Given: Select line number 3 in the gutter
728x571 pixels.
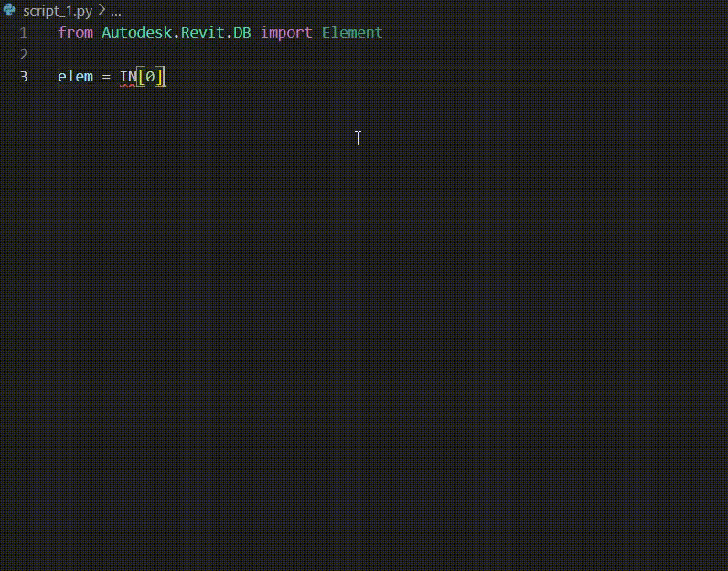Looking at the screenshot, I should tap(24, 76).
